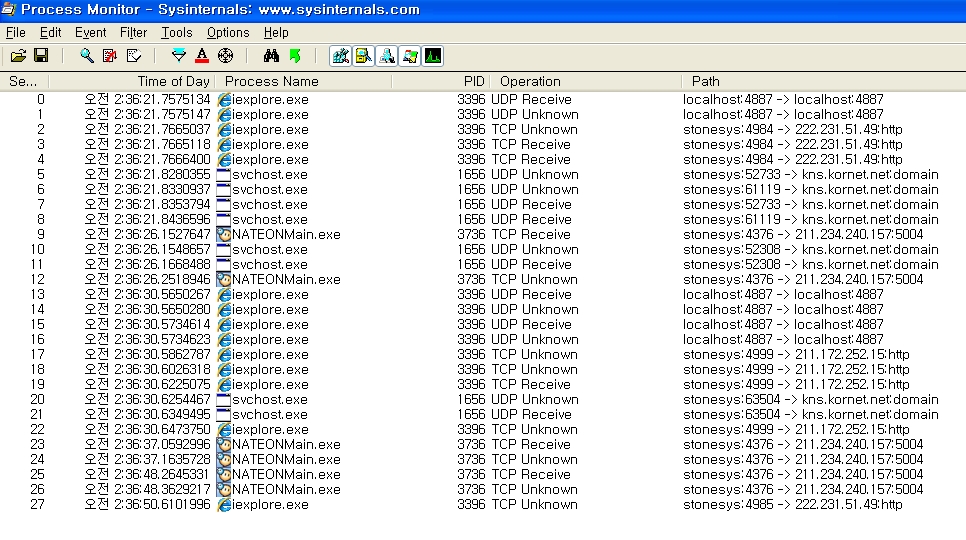Click the Se... sequence column header
Viewport: 966px width, 540px height.
click(x=23, y=81)
